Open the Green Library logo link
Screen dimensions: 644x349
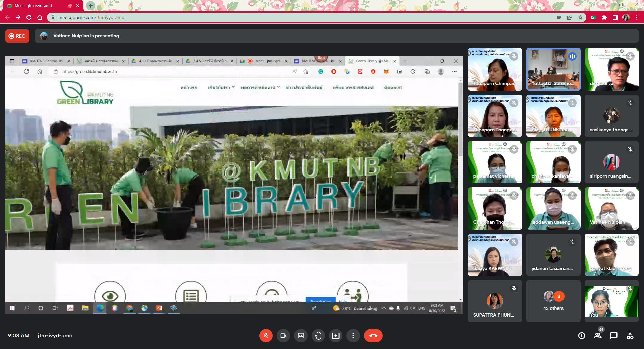point(85,93)
